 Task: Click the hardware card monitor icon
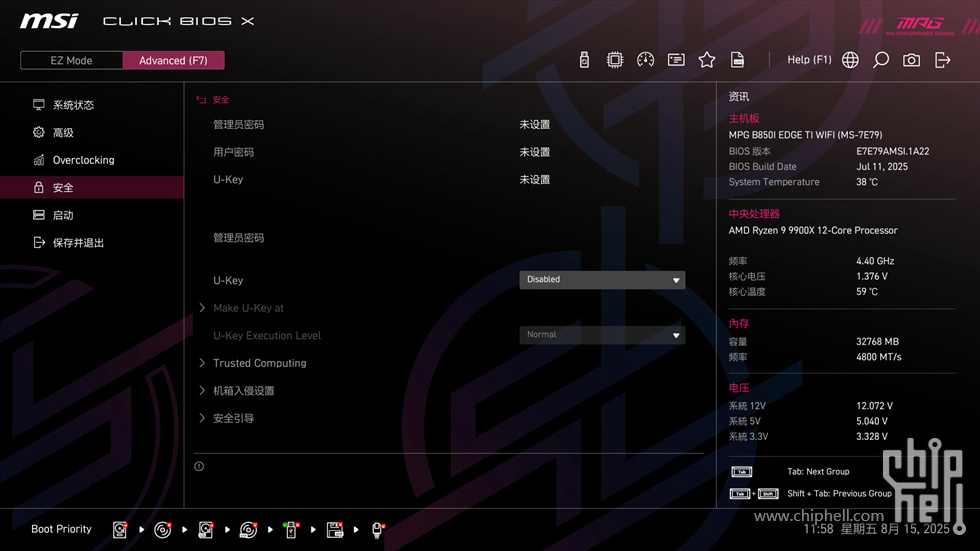coord(676,60)
